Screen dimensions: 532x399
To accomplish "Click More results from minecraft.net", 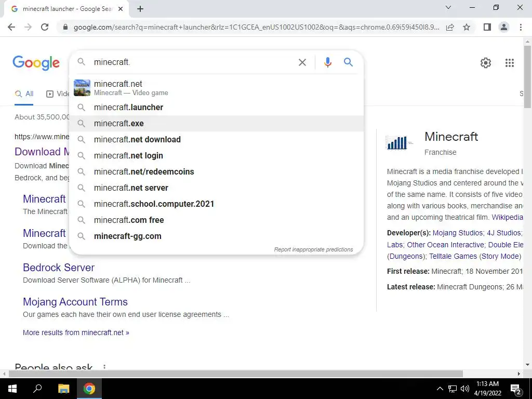I will tap(76, 332).
